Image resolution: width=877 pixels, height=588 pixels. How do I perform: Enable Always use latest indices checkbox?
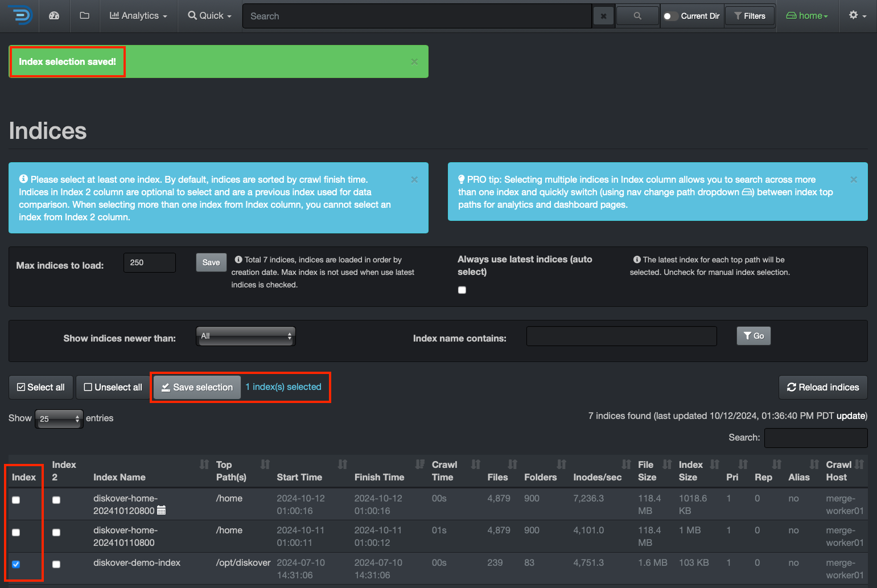tap(462, 290)
